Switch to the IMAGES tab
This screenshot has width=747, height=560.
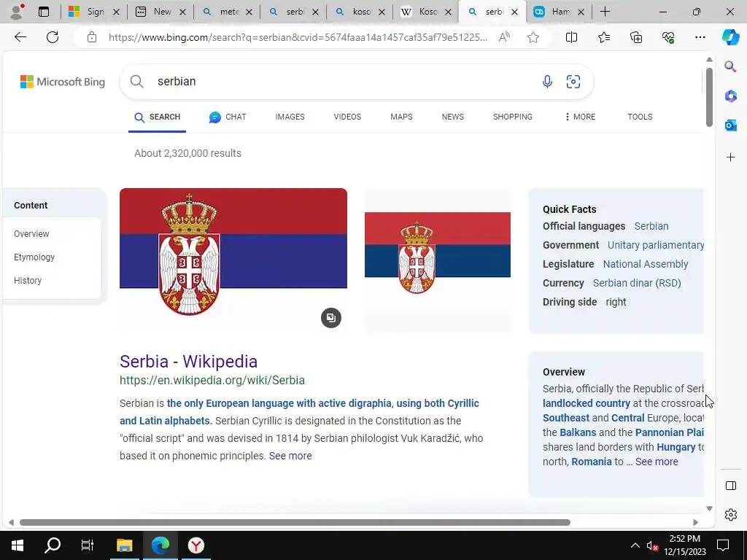290,117
